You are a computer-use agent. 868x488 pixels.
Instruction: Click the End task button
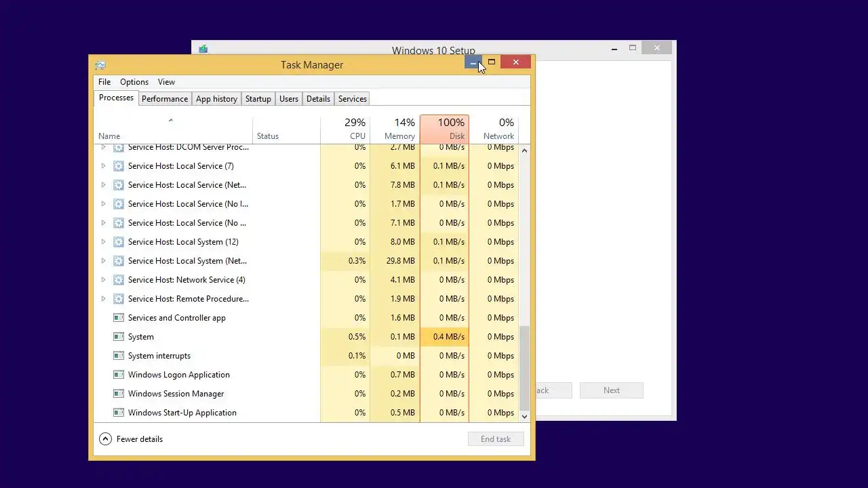496,439
